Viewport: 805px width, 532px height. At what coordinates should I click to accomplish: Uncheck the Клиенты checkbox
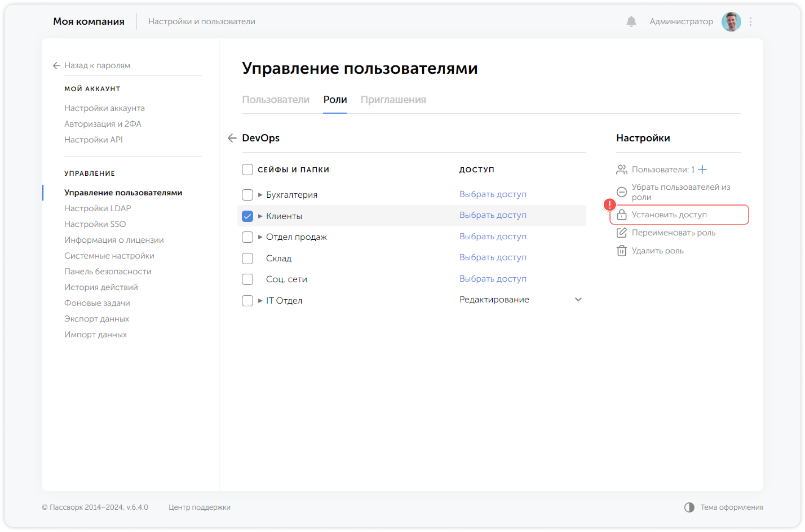coord(247,216)
